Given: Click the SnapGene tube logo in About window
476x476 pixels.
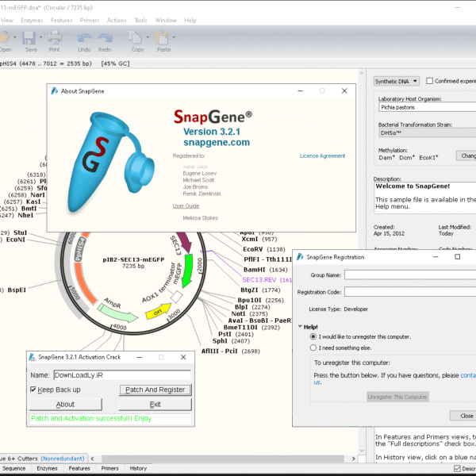Looking at the screenshot, I should tap(110, 162).
